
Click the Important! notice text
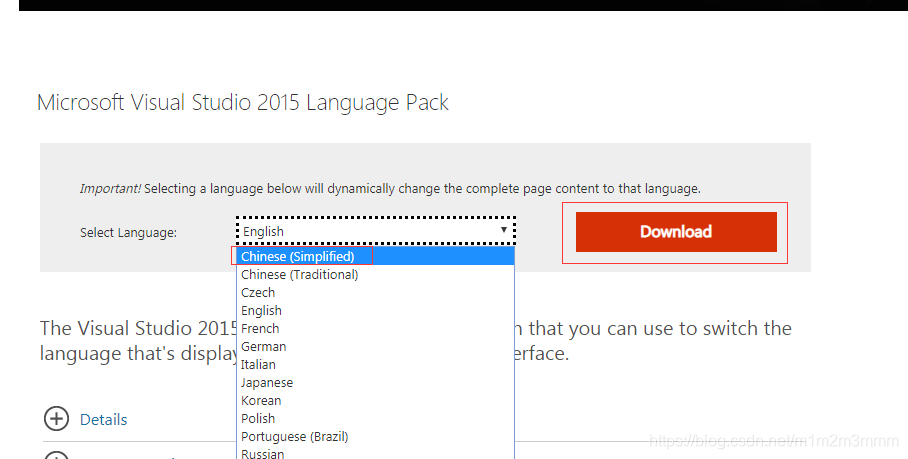tap(390, 189)
